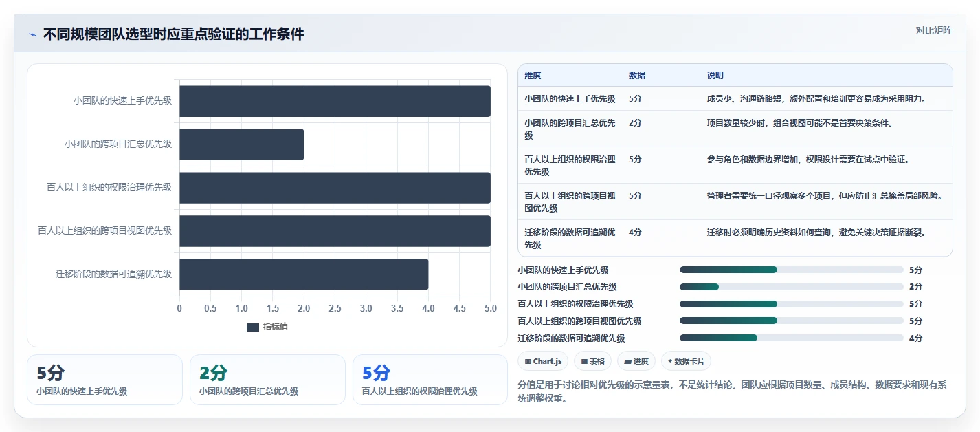The image size is (980, 432).
Task: Click description 项目数量较少时 in table
Action: tap(799, 123)
